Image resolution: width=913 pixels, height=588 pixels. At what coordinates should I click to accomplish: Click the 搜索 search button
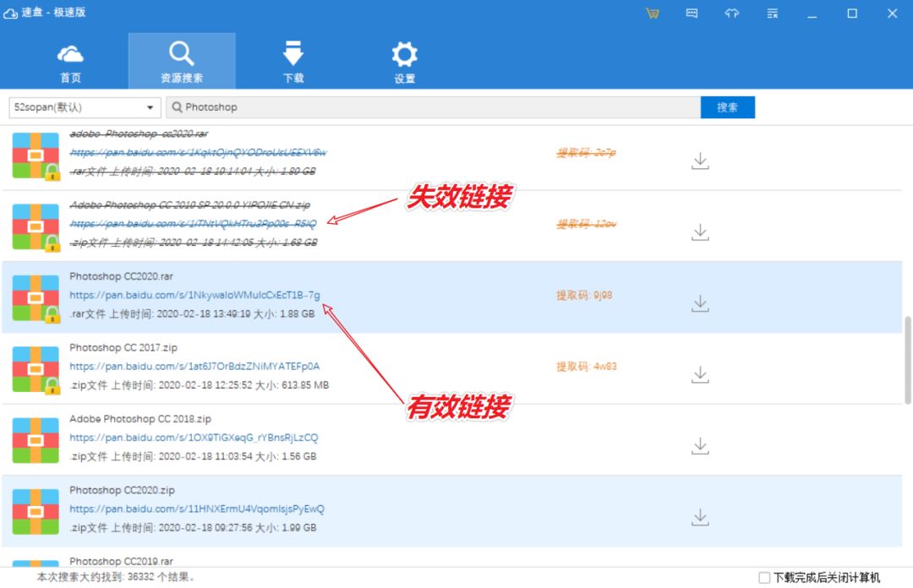click(727, 107)
